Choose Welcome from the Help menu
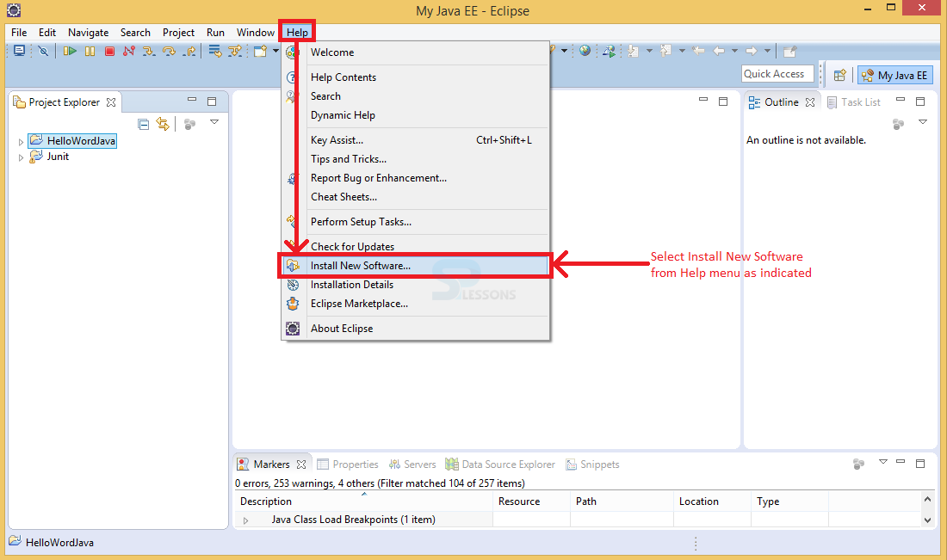The width and height of the screenshot is (947, 560). [x=416, y=52]
